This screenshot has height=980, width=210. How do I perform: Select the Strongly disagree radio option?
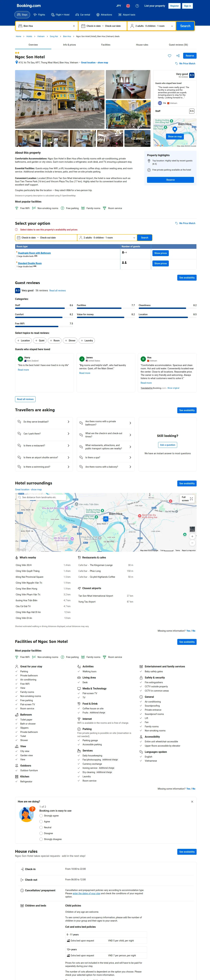coord(41,839)
